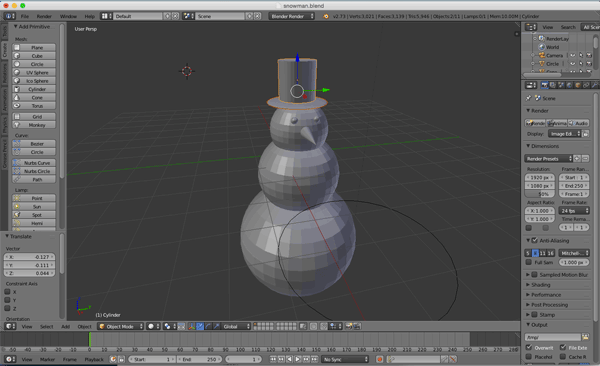Enable the Stamp checkbox

pos(535,314)
